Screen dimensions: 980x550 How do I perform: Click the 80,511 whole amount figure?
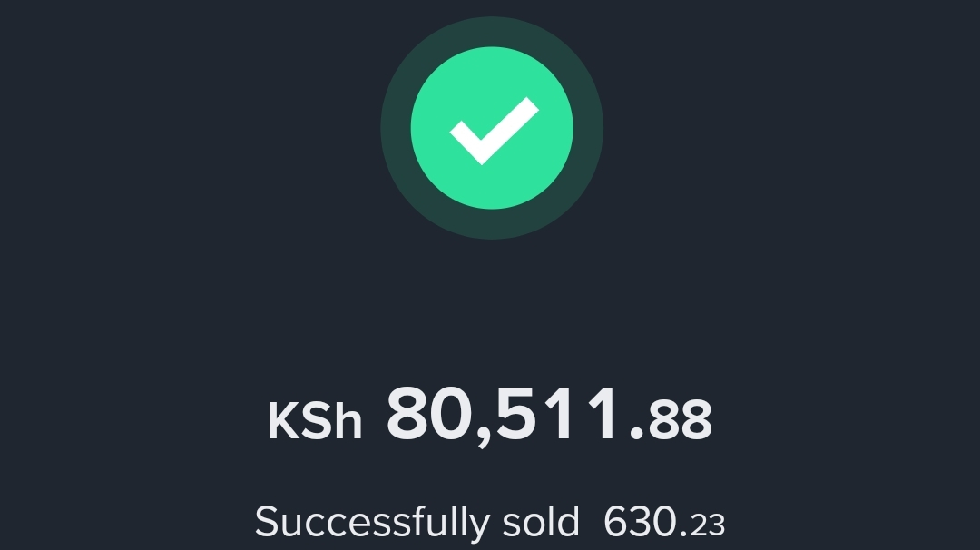(x=502, y=415)
